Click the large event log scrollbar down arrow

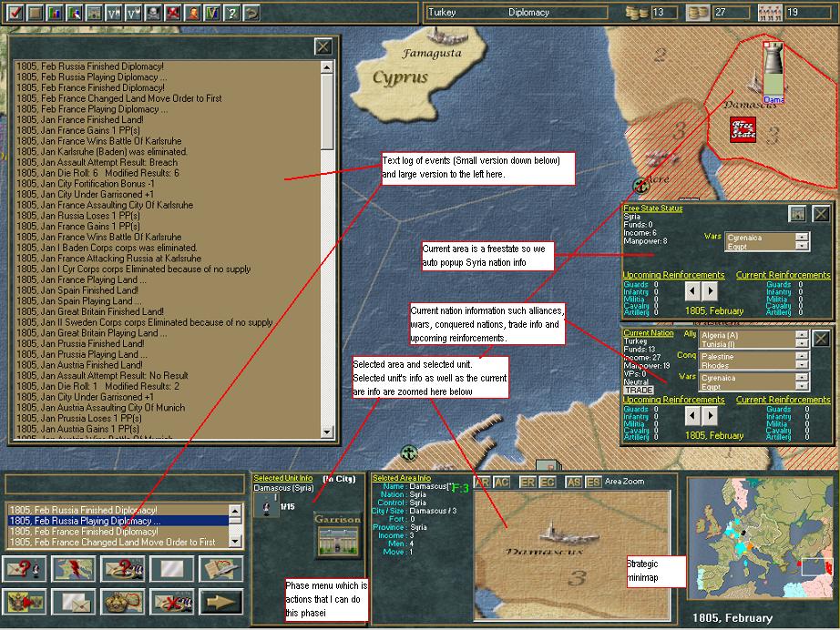point(327,432)
